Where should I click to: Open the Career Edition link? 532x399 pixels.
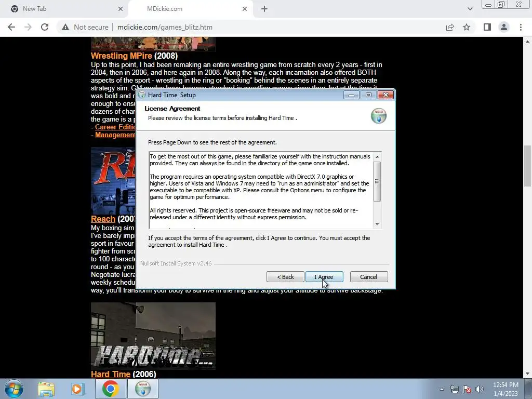(x=115, y=127)
